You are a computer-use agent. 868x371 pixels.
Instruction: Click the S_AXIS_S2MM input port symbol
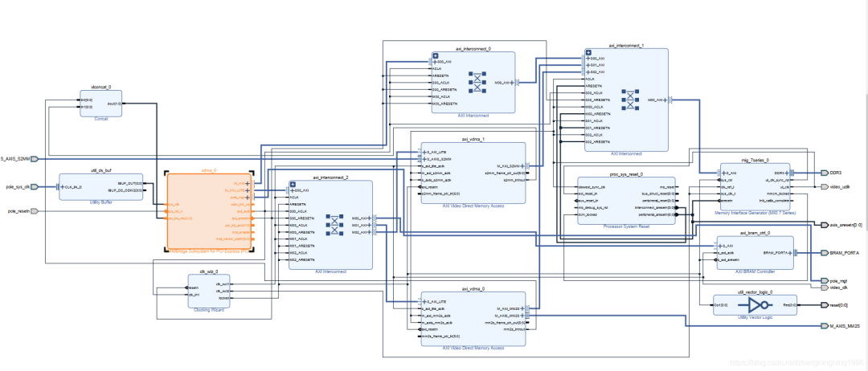[x=34, y=159]
